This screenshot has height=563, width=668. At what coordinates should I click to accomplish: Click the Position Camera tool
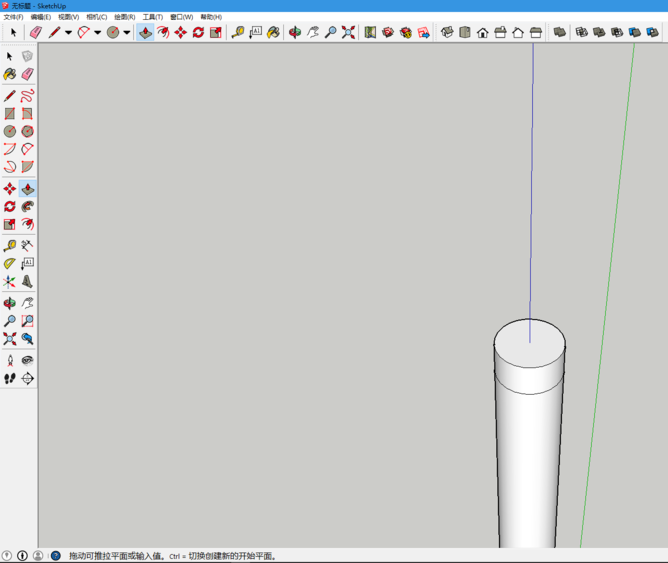[x=10, y=360]
